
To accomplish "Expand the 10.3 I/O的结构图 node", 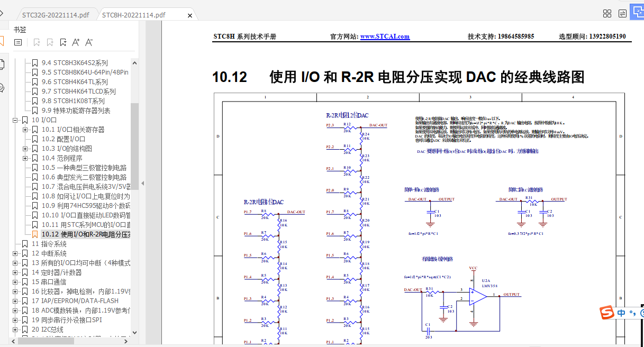I will coord(25,149).
